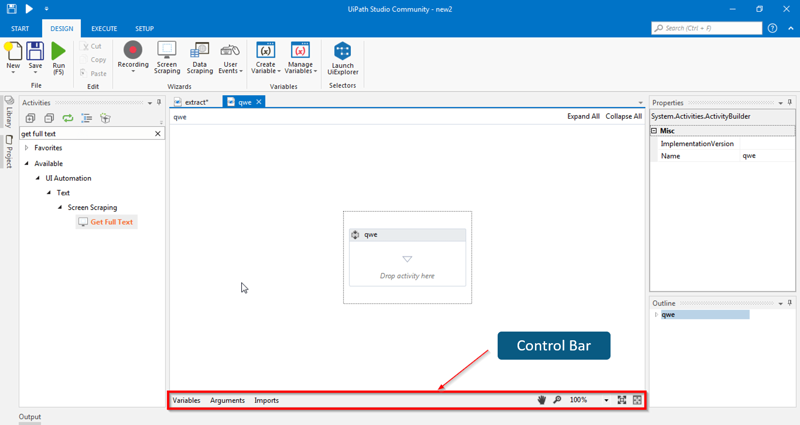Image resolution: width=800 pixels, height=425 pixels.
Task: Open the Imports panel
Action: (x=266, y=401)
